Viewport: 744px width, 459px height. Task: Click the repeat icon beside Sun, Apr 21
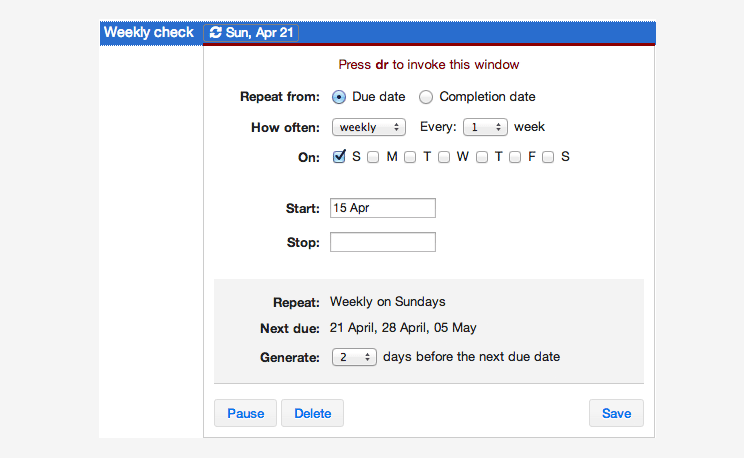tap(216, 33)
